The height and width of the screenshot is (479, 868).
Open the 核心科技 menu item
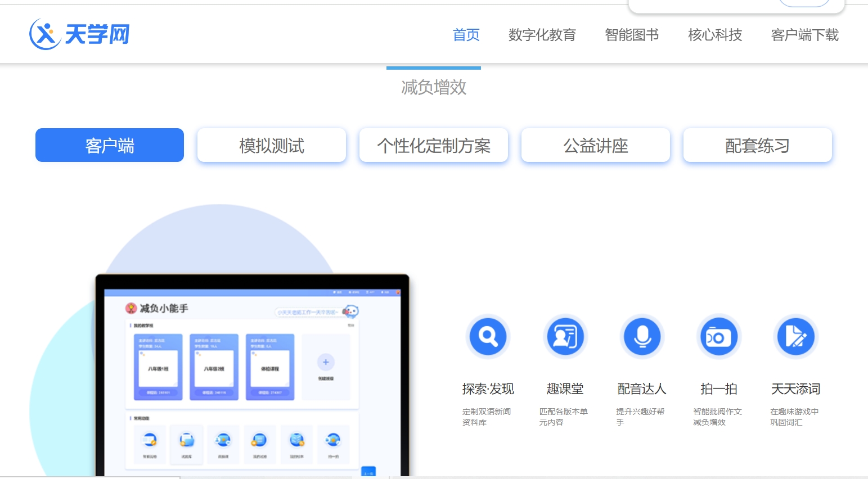(714, 35)
